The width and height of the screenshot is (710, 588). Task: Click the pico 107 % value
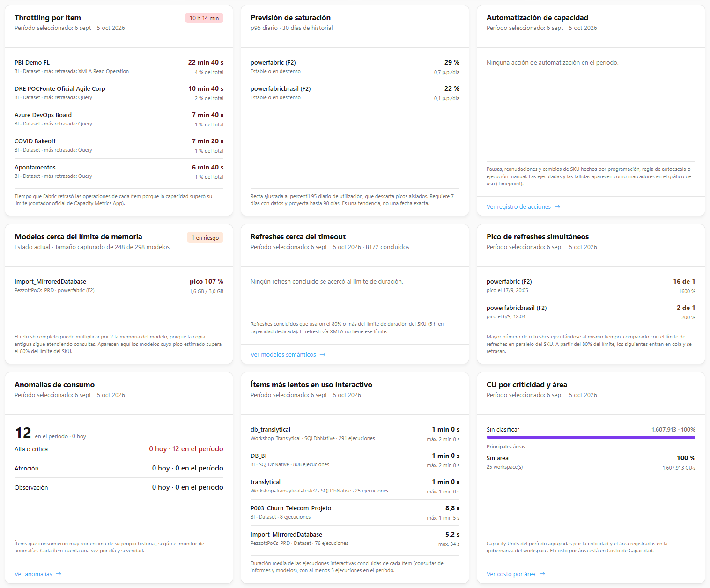pyautogui.click(x=207, y=281)
